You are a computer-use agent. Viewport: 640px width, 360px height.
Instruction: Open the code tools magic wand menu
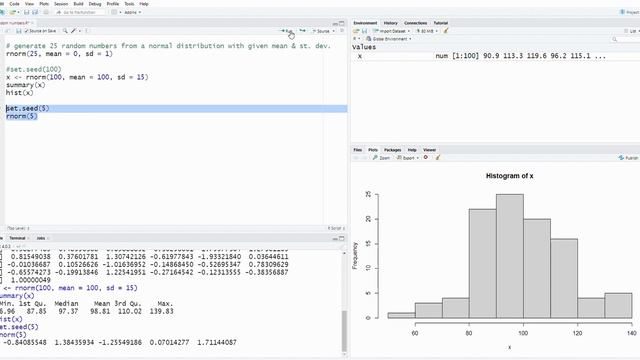pos(76,31)
